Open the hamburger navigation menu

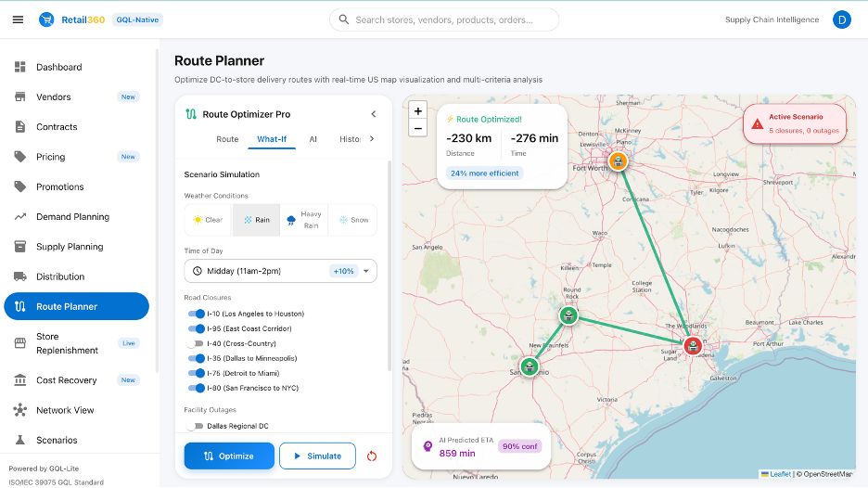[18, 19]
